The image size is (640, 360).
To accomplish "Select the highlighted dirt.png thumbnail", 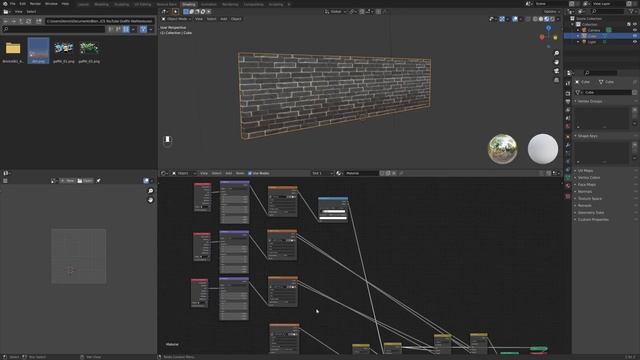I will coord(38,50).
